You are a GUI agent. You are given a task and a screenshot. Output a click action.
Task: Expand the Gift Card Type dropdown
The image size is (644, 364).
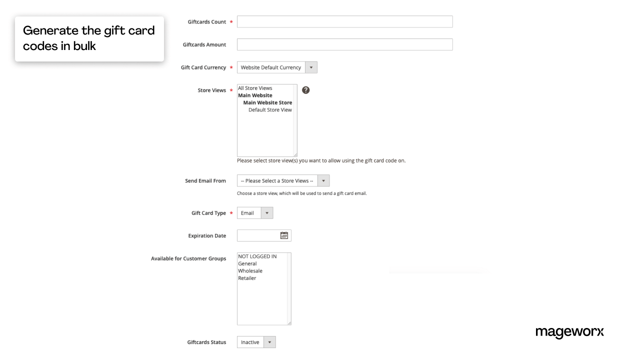point(255,213)
